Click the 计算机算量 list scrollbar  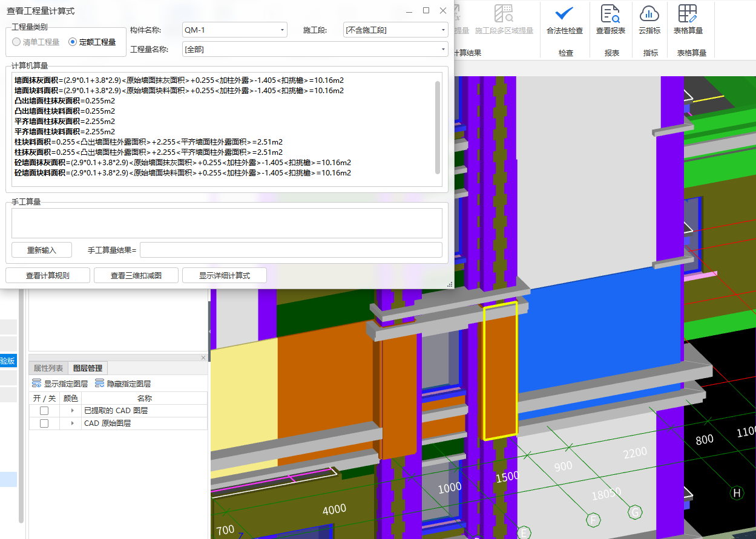click(x=438, y=127)
